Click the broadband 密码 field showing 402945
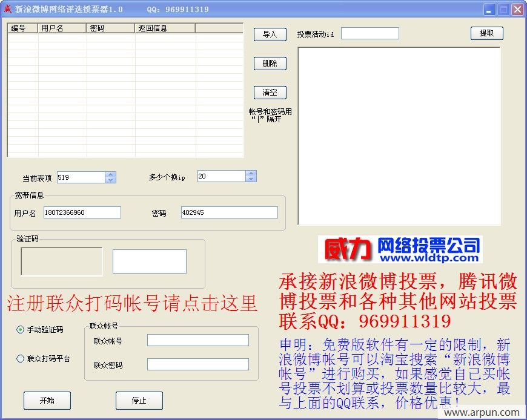The height and width of the screenshot is (420, 527). click(x=230, y=212)
